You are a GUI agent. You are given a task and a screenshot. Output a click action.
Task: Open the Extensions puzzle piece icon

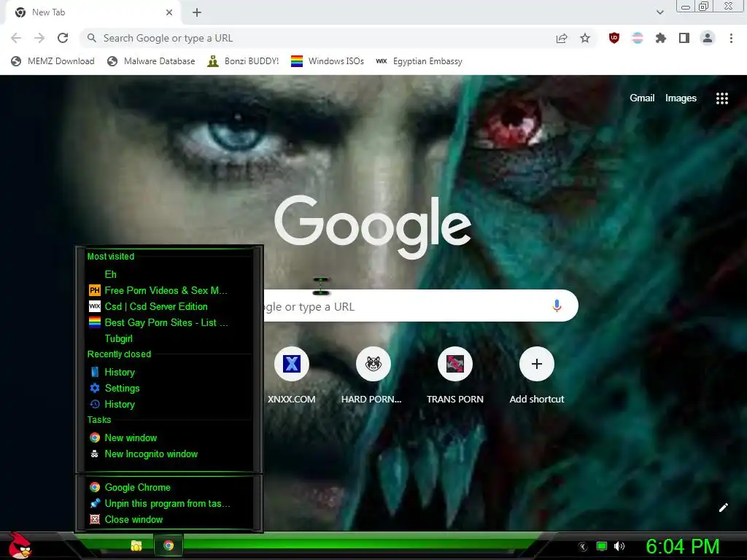pyautogui.click(x=661, y=38)
